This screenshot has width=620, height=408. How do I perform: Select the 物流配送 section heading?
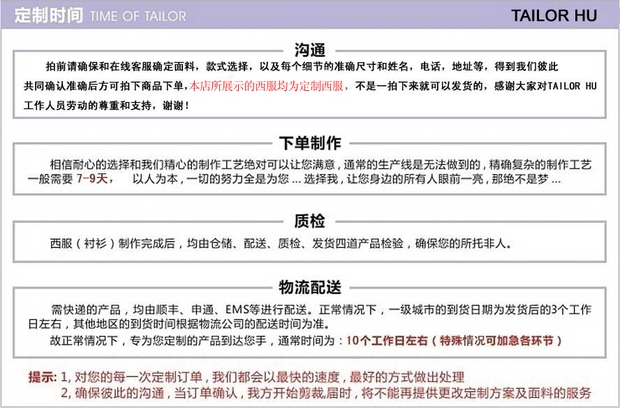(310, 287)
